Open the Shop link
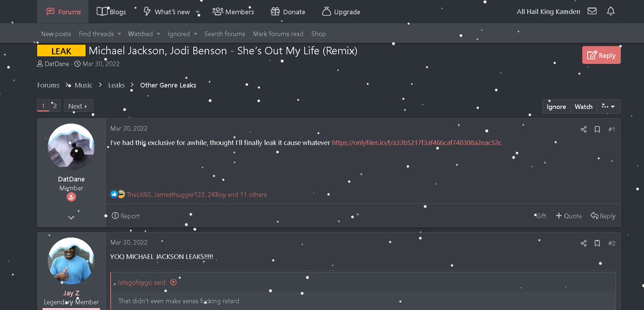Viewport: 644px width, 310px height. [318, 34]
